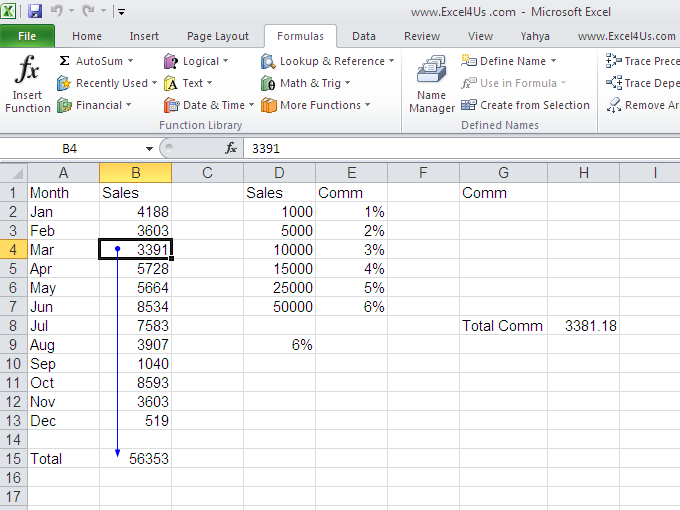Screen dimensions: 680x510
Task: Open Lookup & Reference functions icon
Action: click(x=268, y=61)
